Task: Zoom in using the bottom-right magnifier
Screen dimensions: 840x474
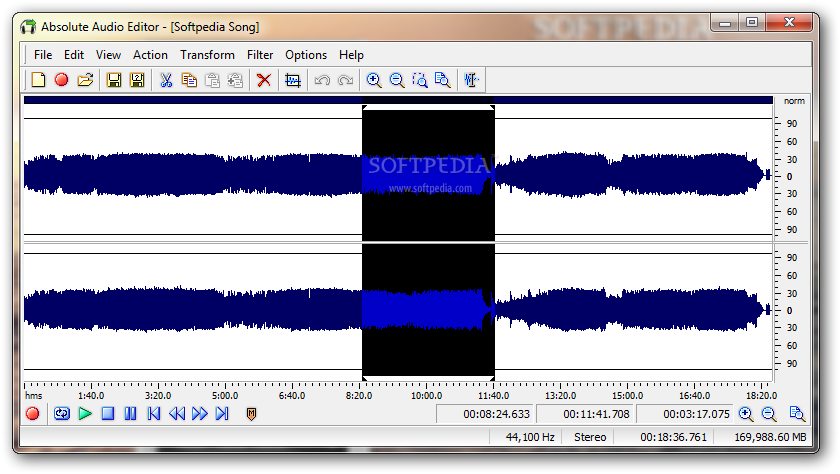Action: tap(746, 413)
